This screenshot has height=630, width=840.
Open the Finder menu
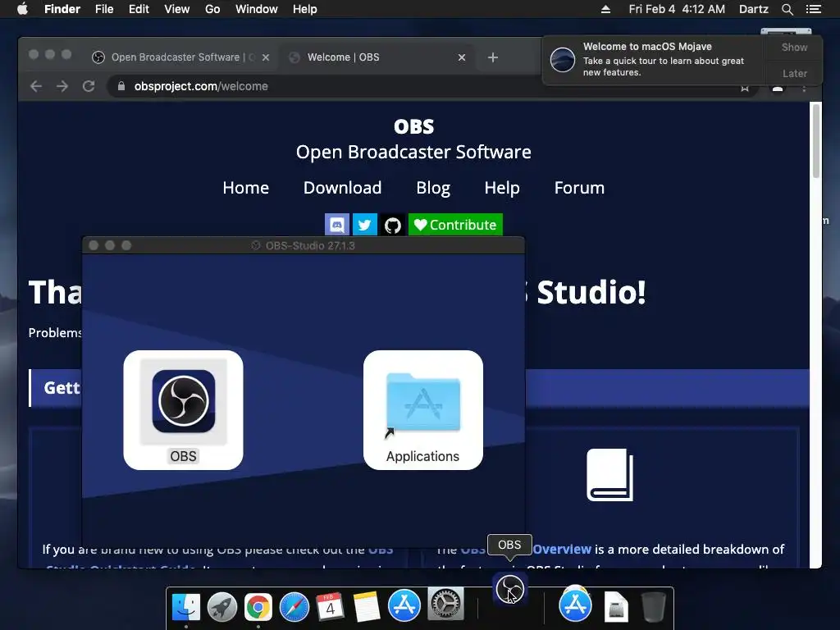click(62, 9)
